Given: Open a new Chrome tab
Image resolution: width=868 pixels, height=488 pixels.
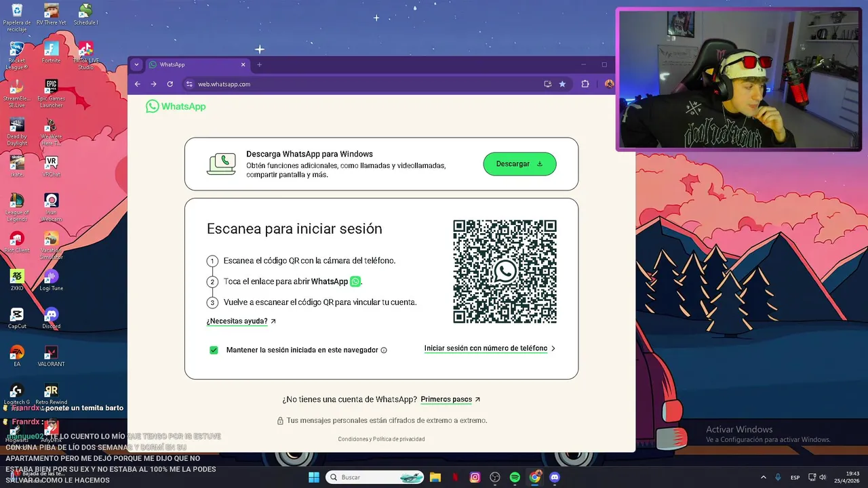Looking at the screenshot, I should [x=259, y=64].
